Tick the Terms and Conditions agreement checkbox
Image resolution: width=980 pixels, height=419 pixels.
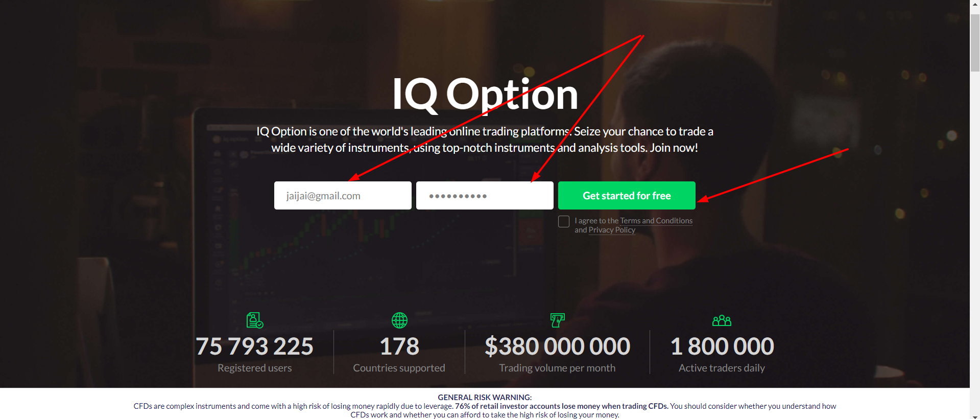pos(564,221)
